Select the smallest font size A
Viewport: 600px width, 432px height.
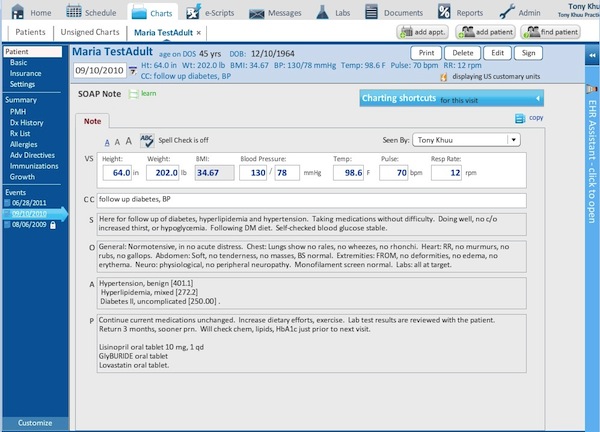107,143
